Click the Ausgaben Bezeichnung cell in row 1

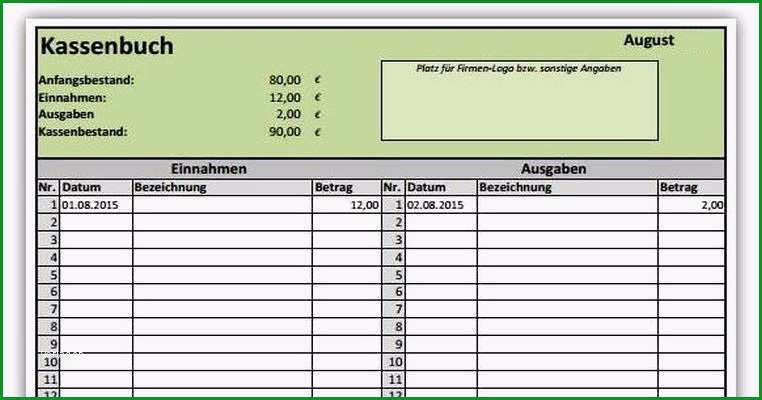click(568, 205)
